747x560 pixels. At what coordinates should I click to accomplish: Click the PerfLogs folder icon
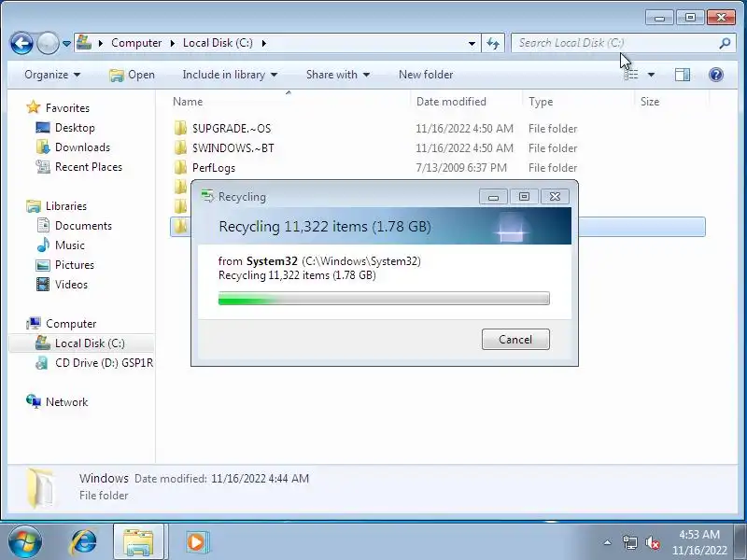click(180, 168)
